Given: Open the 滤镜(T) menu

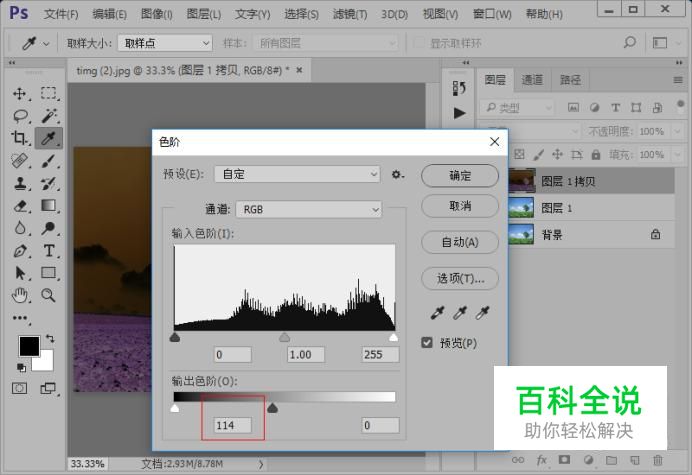Looking at the screenshot, I should click(350, 14).
